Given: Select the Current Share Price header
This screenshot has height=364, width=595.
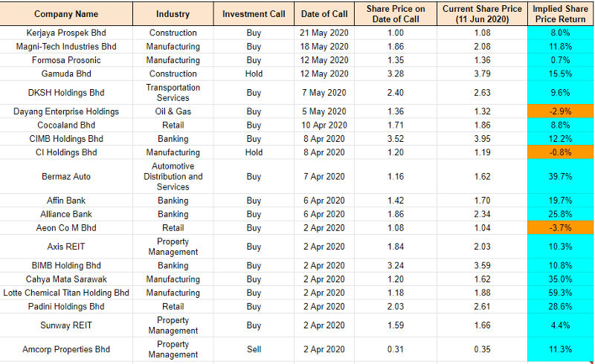Looking at the screenshot, I should coord(481,13).
